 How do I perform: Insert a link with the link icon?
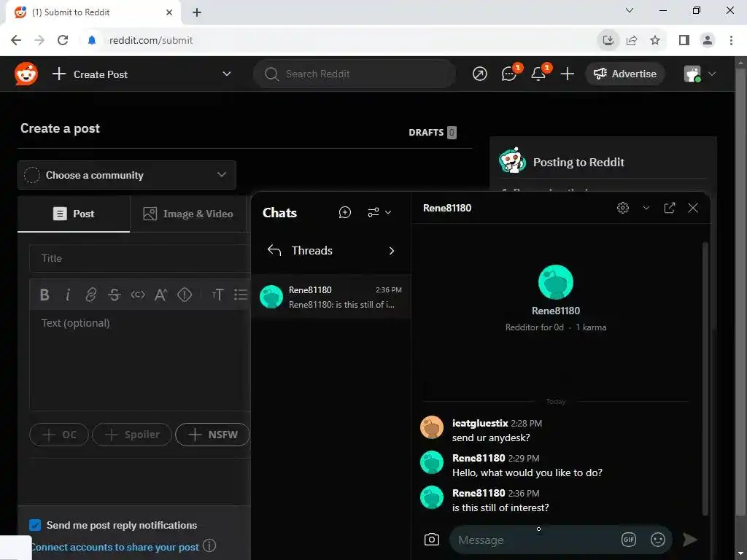[90, 295]
